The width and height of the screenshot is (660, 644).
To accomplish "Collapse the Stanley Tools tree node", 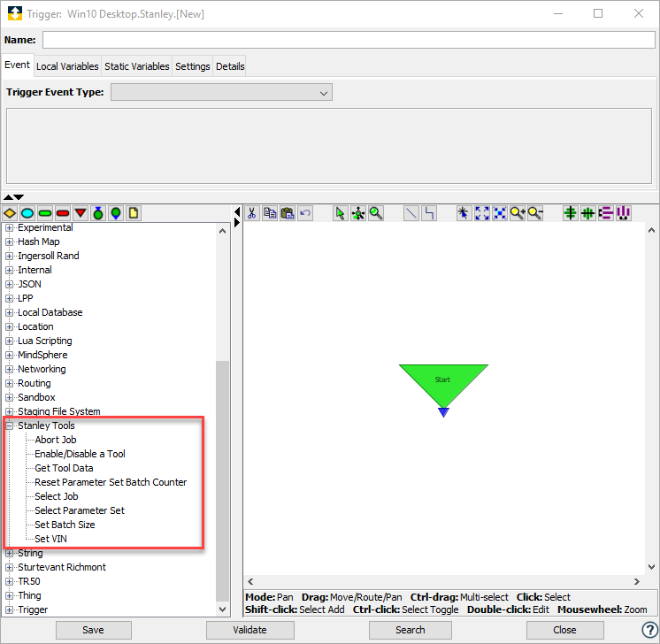I will [x=9, y=426].
